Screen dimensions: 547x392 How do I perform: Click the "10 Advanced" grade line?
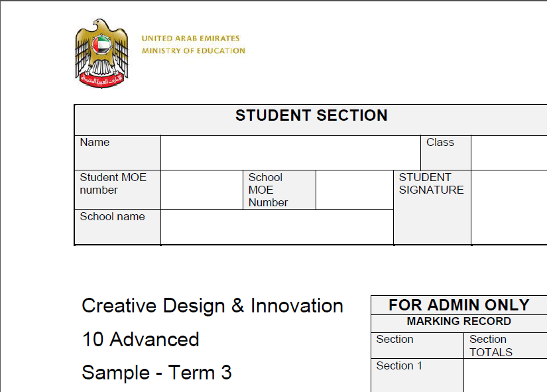pos(141,340)
